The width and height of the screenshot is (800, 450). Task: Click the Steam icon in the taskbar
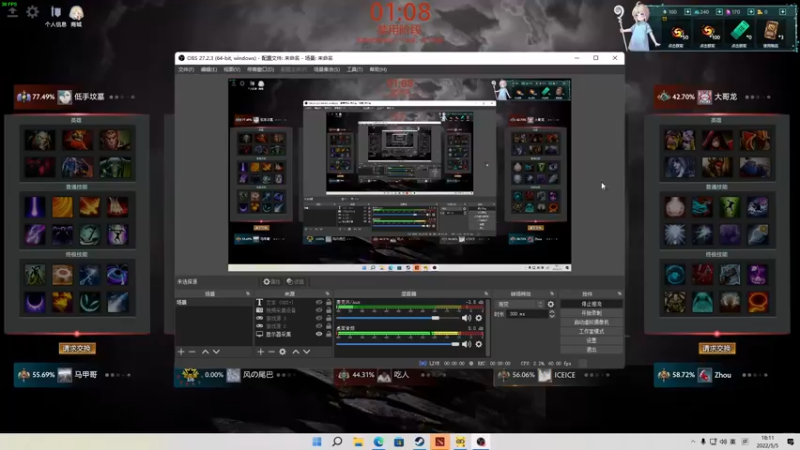[419, 442]
